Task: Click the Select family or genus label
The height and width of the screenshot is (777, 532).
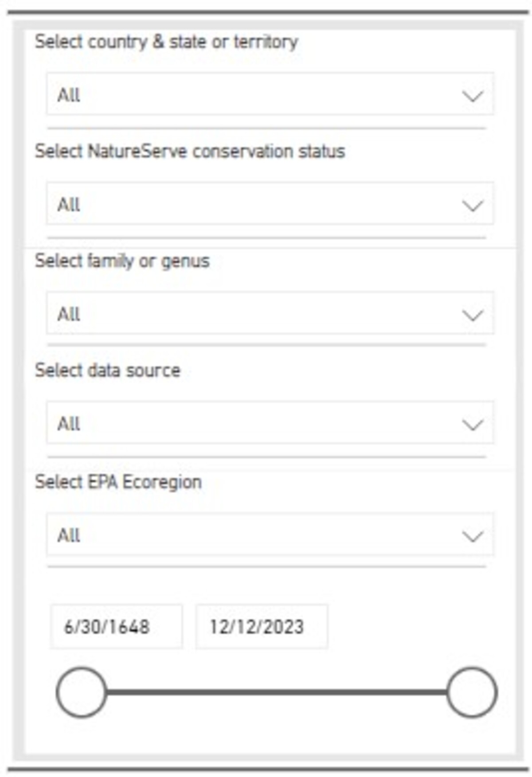Action: click(122, 261)
